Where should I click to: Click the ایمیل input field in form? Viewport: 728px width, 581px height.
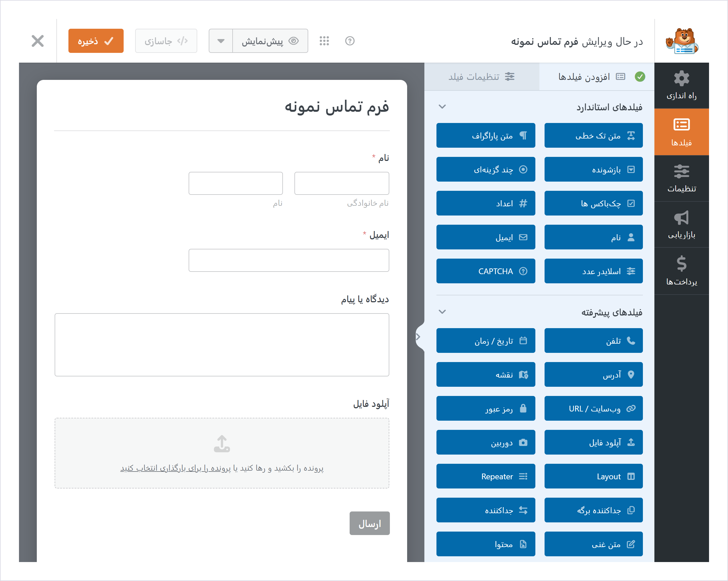pos(289,260)
